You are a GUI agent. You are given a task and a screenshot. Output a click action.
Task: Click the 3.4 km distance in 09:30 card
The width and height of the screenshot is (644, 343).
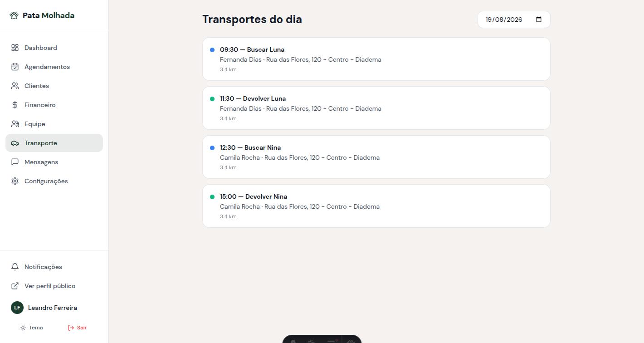(x=228, y=69)
